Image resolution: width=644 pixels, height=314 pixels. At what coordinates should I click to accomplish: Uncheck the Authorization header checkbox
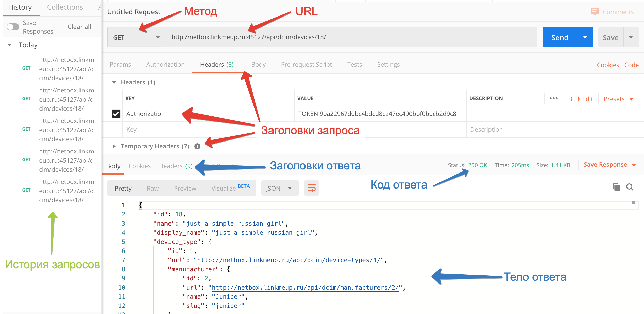(x=116, y=114)
